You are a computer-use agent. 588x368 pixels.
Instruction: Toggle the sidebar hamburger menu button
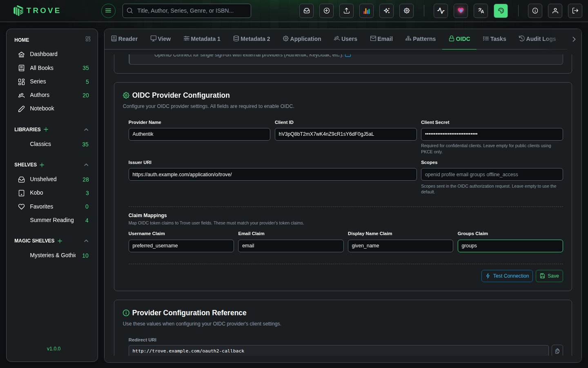(108, 11)
